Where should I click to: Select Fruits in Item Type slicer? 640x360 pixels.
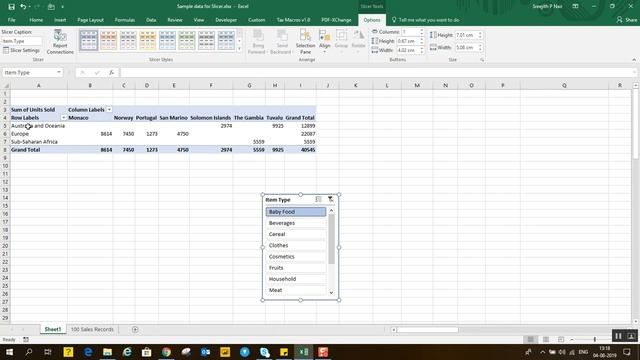click(x=296, y=268)
